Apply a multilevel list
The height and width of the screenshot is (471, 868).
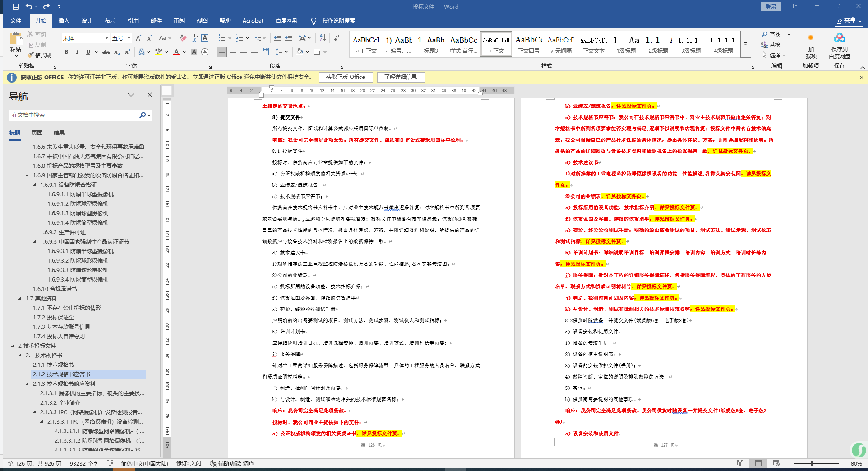(x=257, y=38)
